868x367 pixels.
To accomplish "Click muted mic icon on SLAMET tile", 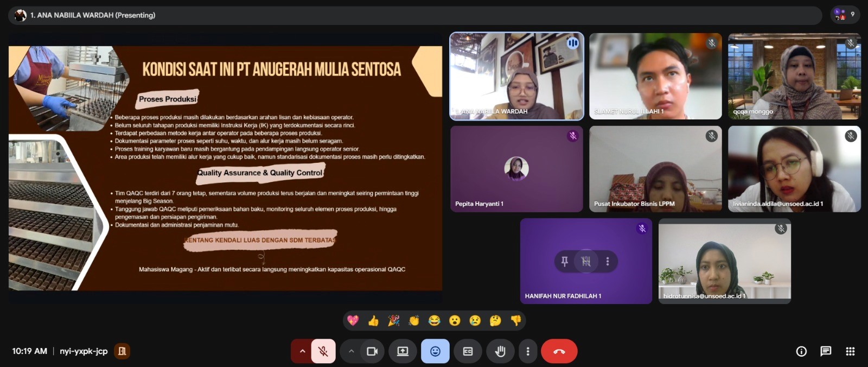I will tap(712, 43).
